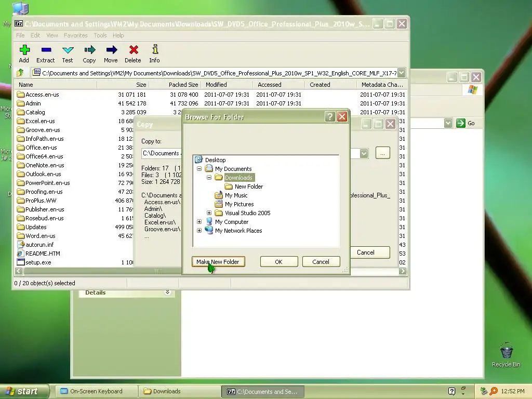This screenshot has width=532, height=399.
Task: Open the View menu
Action: click(52, 35)
